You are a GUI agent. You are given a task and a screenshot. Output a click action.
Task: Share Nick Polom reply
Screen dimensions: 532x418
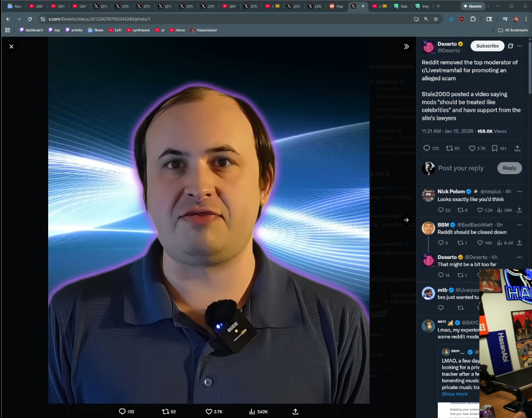tap(520, 210)
